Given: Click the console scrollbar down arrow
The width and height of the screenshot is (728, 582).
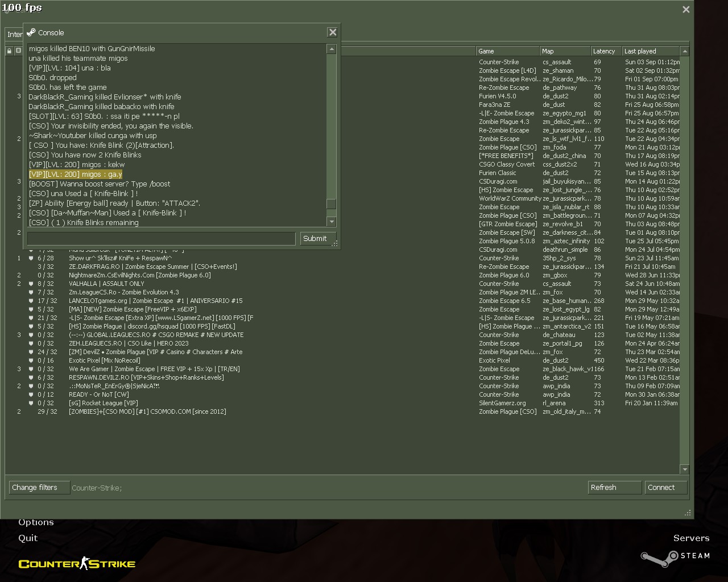Looking at the screenshot, I should click(x=332, y=222).
